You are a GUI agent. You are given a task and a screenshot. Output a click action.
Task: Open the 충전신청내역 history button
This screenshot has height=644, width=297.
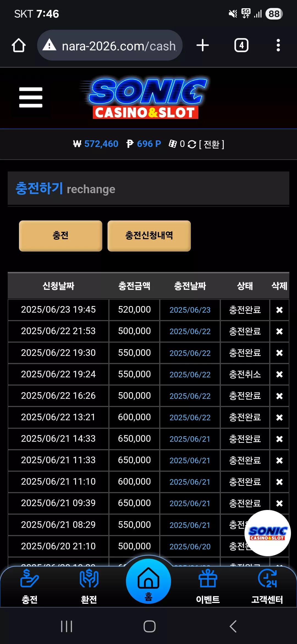pos(149,236)
